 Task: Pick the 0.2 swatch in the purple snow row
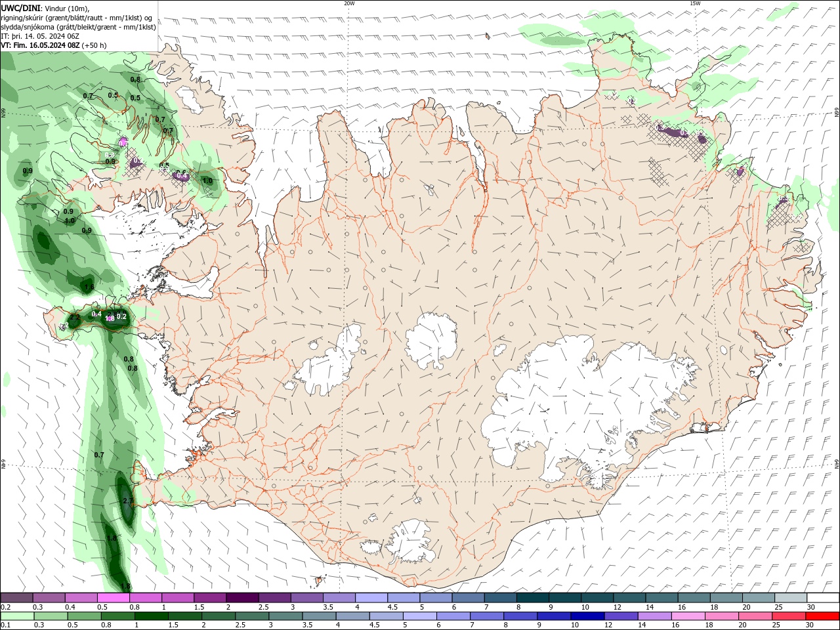[x=16, y=598]
